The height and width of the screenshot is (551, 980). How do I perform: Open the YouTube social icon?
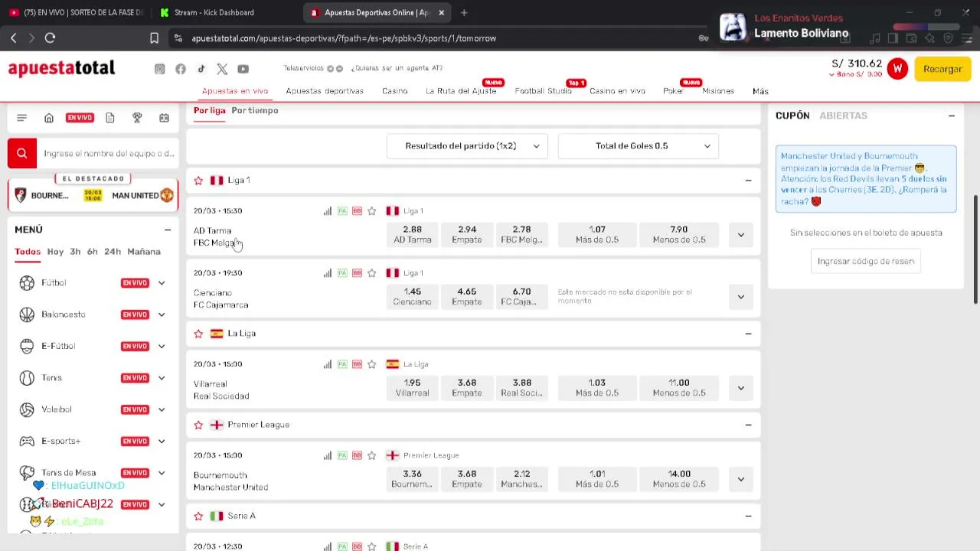243,69
